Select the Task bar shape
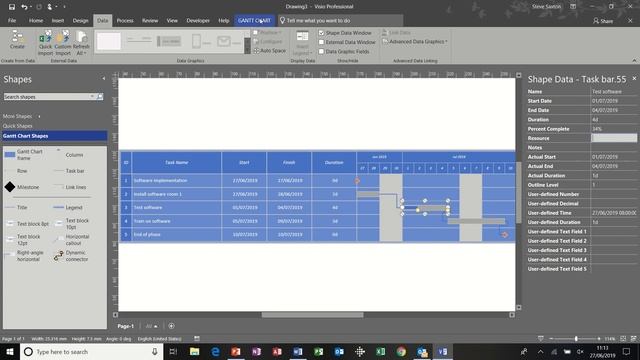Screen dimensions: 640x360 tap(70, 171)
